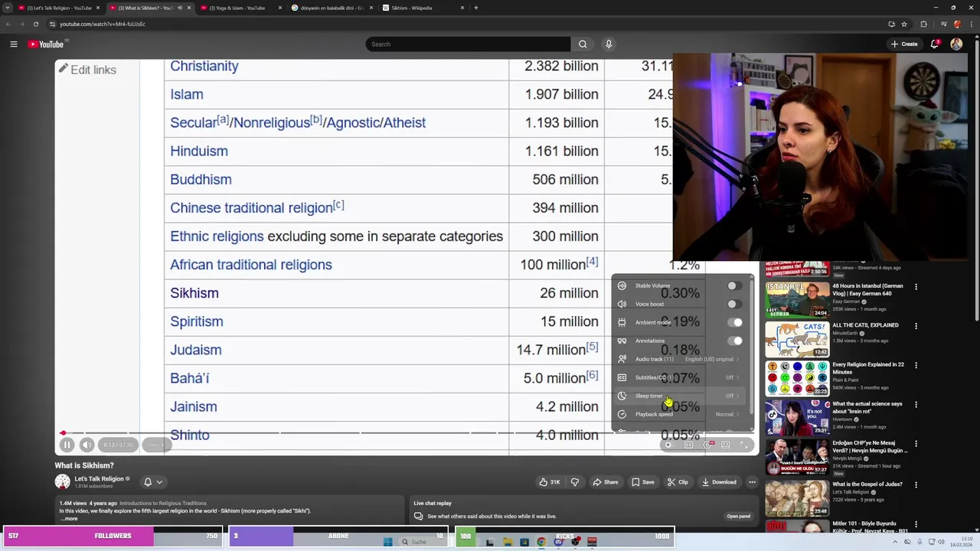Click the settings menu scrollbar

pos(752,344)
